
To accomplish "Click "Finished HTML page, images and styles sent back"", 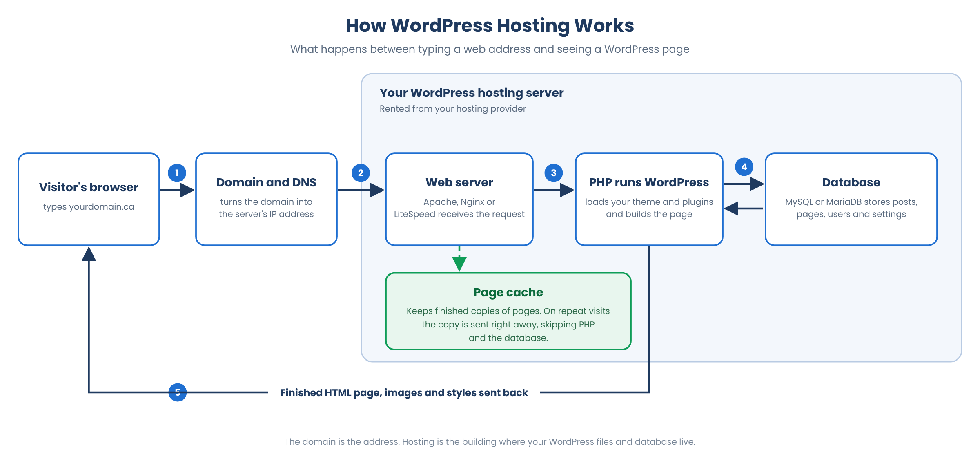I will pos(404,393).
